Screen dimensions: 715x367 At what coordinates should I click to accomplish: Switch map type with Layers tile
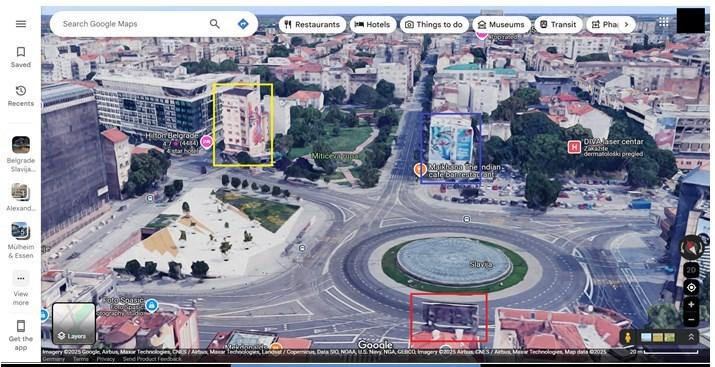click(74, 324)
